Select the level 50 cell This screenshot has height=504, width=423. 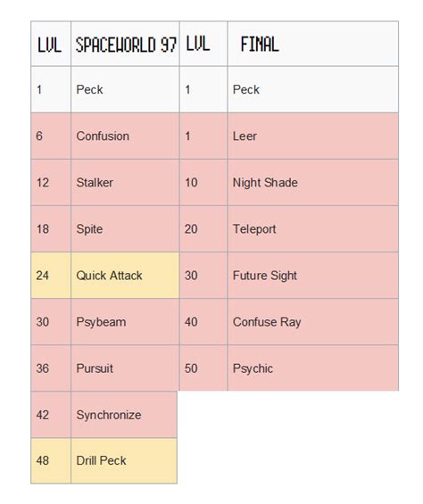tap(203, 368)
